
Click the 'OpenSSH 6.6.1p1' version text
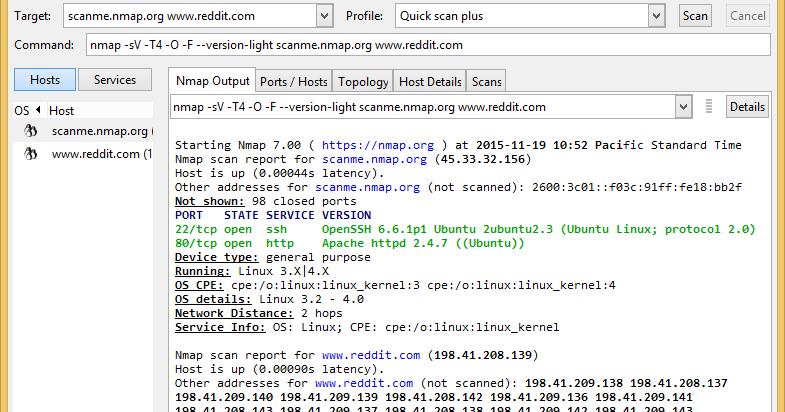point(374,229)
